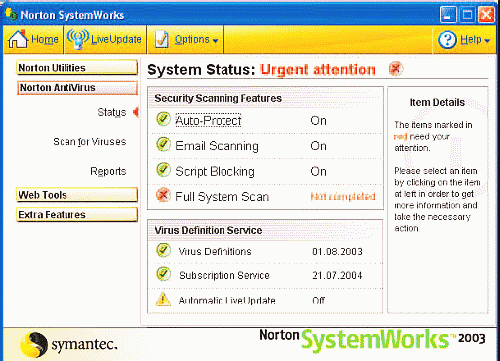This screenshot has width=500, height=361.
Task: Click the green check next to Auto-Protect
Action: click(x=163, y=119)
